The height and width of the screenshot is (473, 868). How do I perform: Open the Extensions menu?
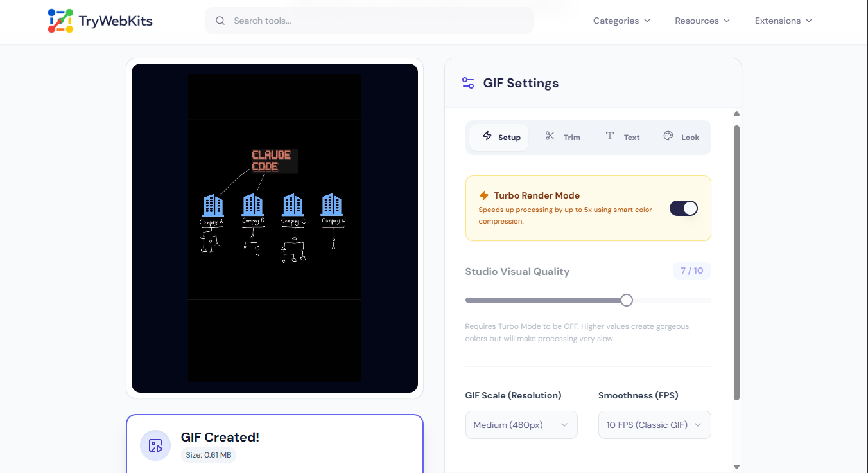pos(783,21)
